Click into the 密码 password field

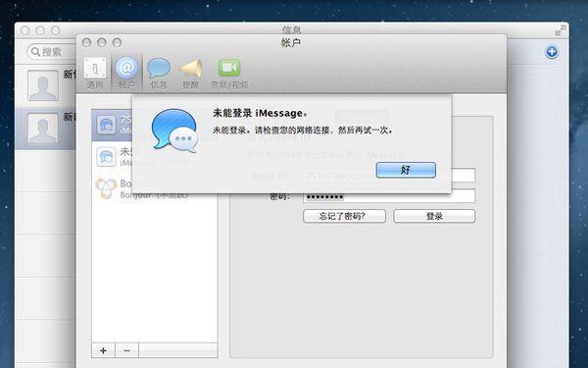tap(389, 196)
